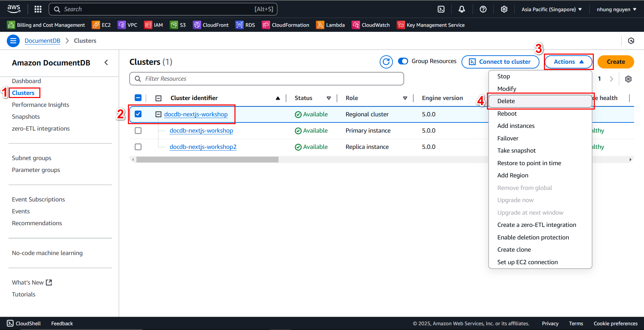The image size is (644, 330).
Task: Click the Connect to cluster button
Action: tap(500, 62)
